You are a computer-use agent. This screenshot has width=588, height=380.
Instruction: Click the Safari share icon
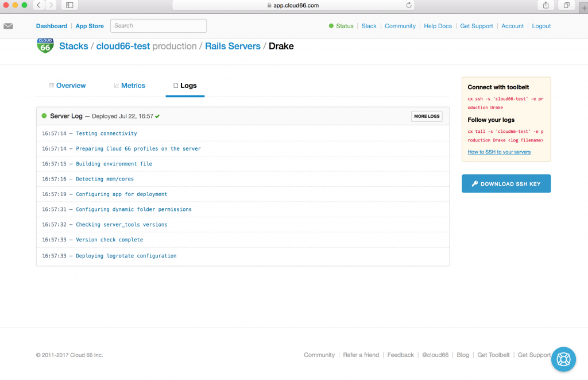(546, 5)
